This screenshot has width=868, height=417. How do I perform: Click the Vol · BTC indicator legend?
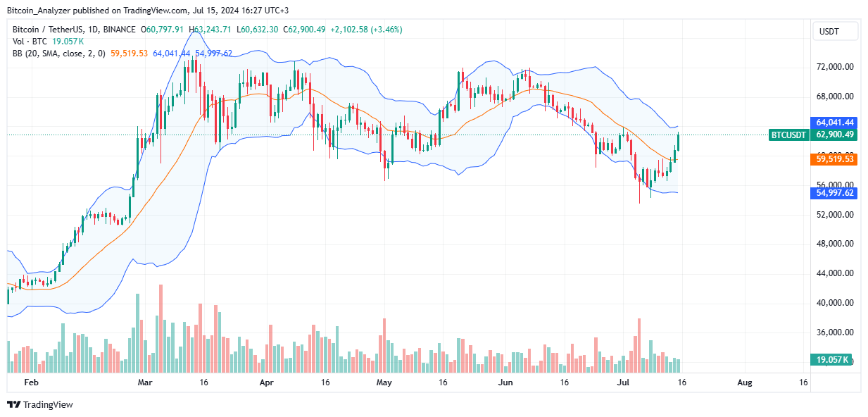(x=32, y=41)
